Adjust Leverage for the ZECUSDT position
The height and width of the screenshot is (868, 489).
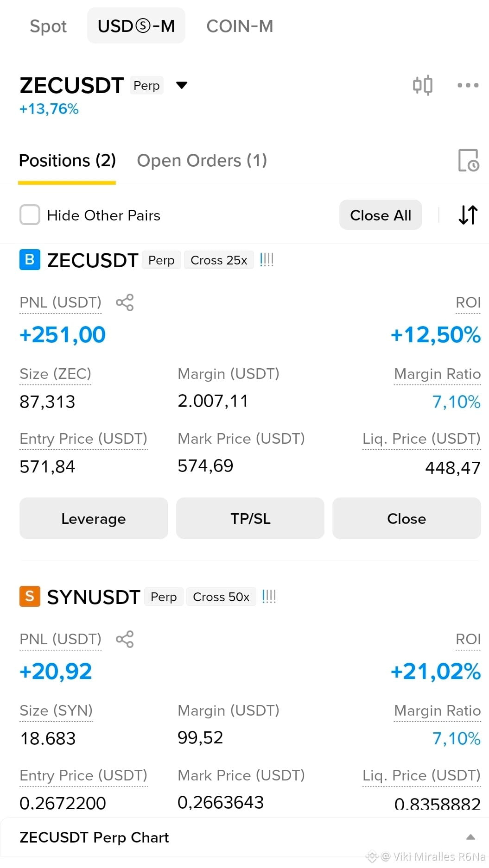(x=94, y=518)
